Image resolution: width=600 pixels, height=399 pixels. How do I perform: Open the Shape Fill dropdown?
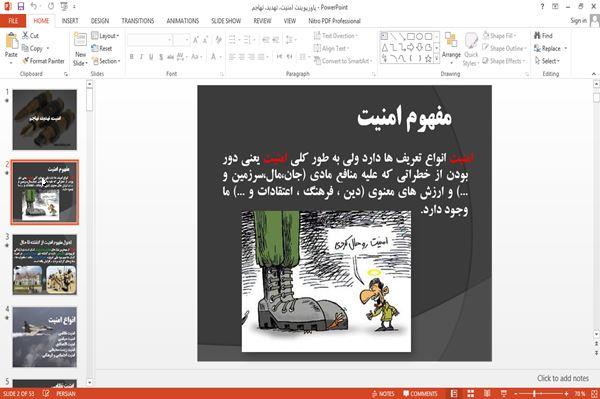(499, 36)
